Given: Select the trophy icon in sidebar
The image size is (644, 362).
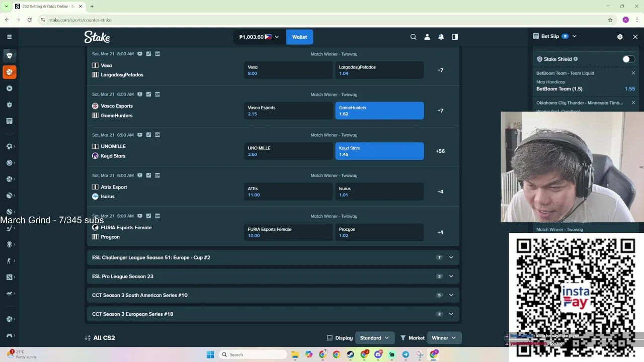Looking at the screenshot, I should click(x=9, y=244).
